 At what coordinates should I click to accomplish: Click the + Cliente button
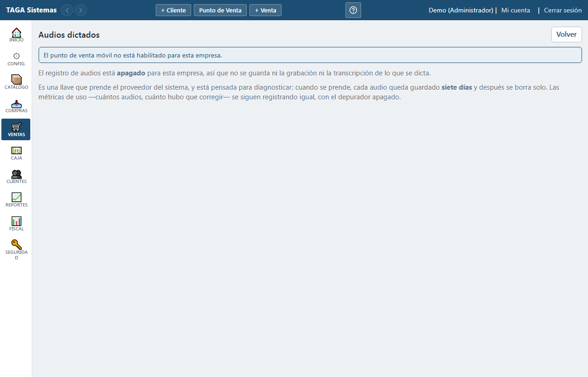pyautogui.click(x=173, y=10)
